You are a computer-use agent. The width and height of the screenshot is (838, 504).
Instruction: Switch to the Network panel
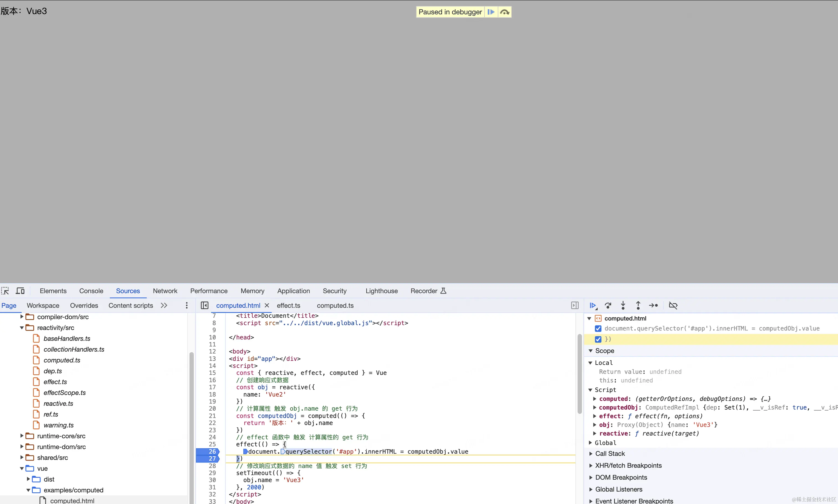point(165,291)
